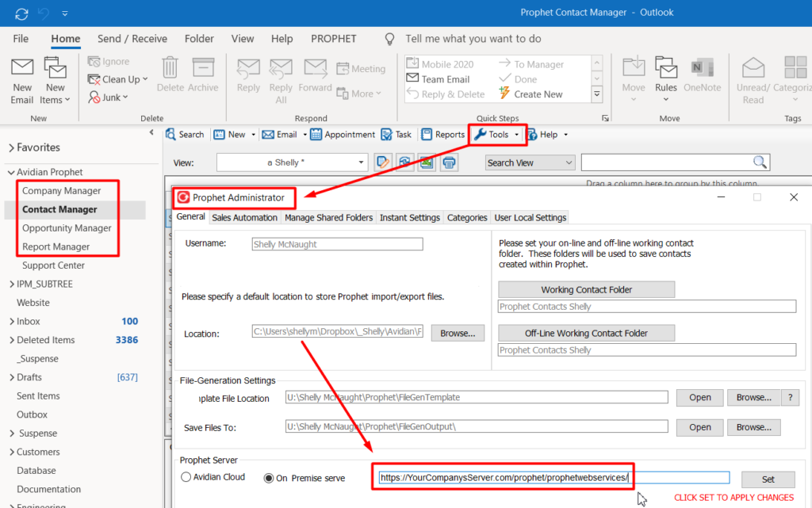The height and width of the screenshot is (508, 812).
Task: Click the export to Excel icon
Action: (427, 162)
